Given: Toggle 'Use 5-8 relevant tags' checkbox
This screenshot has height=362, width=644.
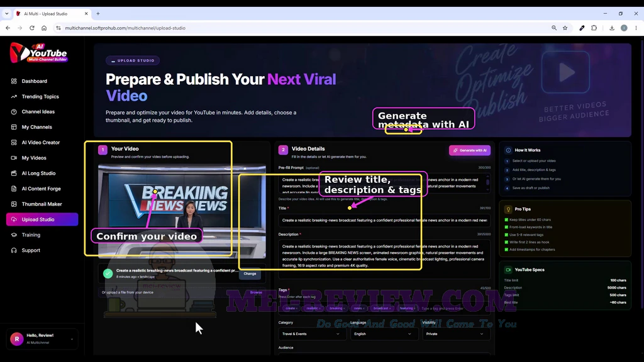Looking at the screenshot, I should (x=506, y=235).
